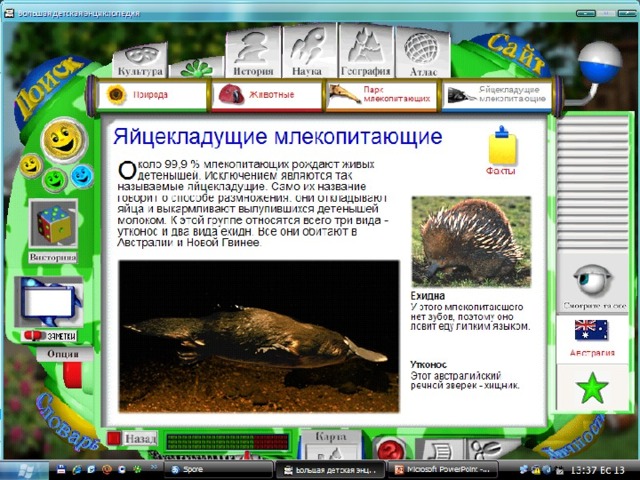
Task: Click the Назад back button
Action: point(131,438)
